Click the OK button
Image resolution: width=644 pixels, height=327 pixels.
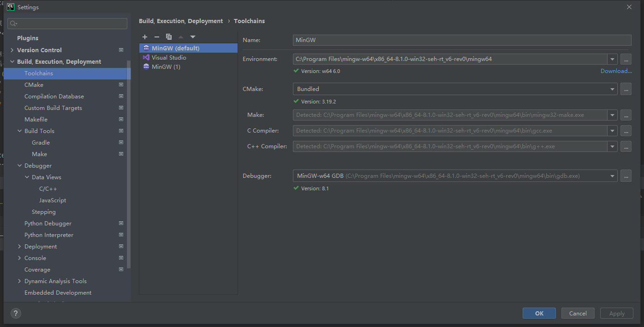[539, 313]
